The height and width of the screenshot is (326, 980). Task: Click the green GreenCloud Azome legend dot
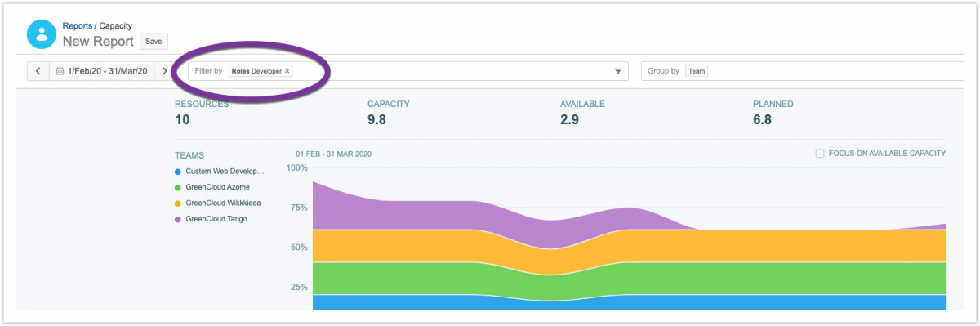pyautogui.click(x=178, y=187)
